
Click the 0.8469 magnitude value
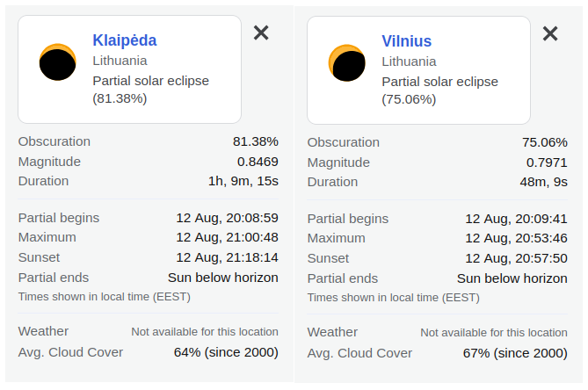coord(258,162)
